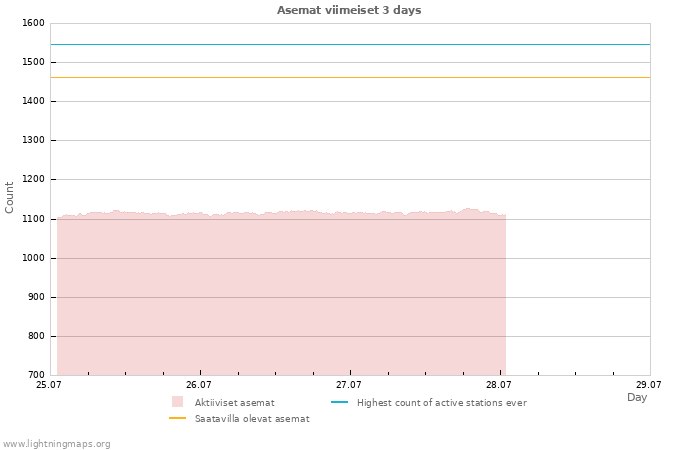Click the 28.07 date label on x-axis

[499, 384]
